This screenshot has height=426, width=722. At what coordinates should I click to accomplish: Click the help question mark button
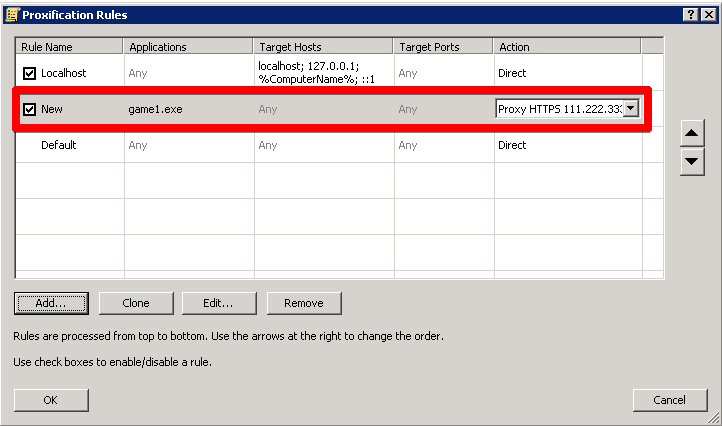(691, 14)
